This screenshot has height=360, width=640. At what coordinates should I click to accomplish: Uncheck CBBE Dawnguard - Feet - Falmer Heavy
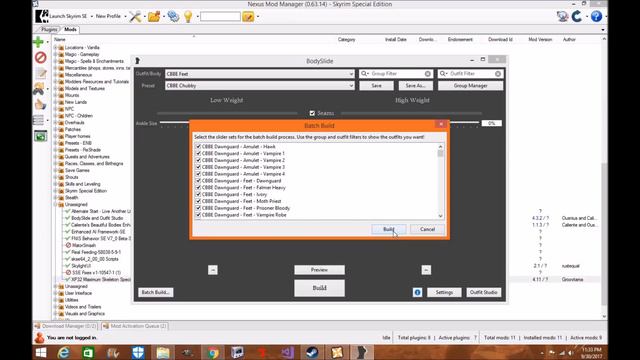[x=198, y=187]
